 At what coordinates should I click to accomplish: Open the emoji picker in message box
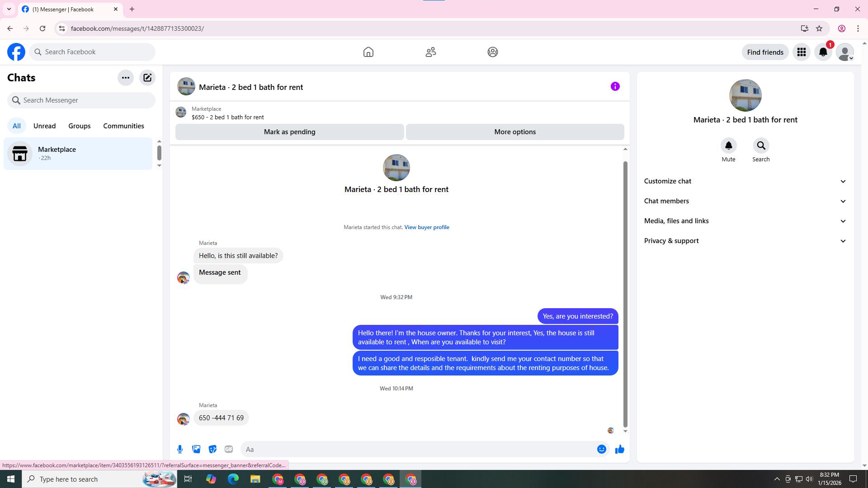601,449
